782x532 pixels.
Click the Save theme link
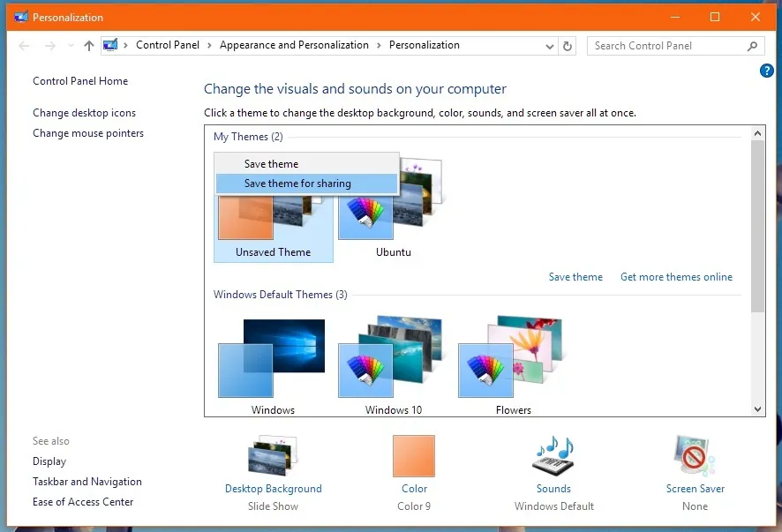tap(575, 277)
